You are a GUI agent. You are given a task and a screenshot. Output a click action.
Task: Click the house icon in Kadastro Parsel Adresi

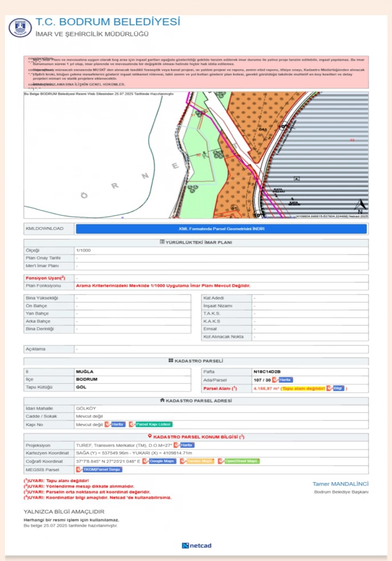click(x=162, y=400)
